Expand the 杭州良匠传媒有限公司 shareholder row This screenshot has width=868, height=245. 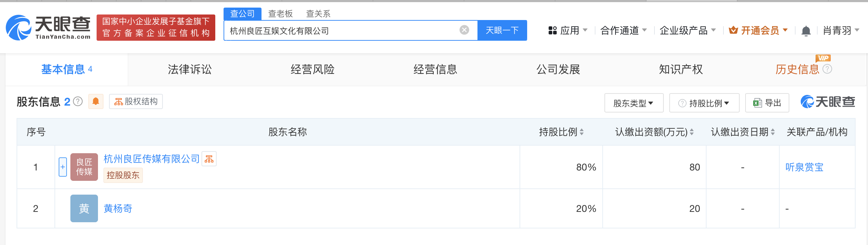pyautogui.click(x=63, y=167)
